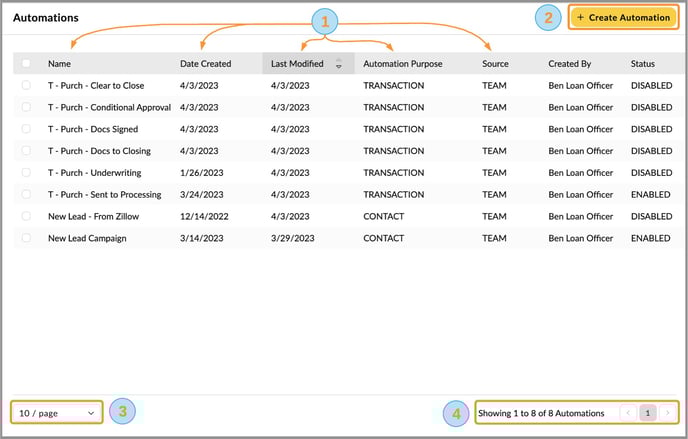Select checkbox for T - Purch - Docs to Closing
Viewport: 688px width, 439px height.
26,150
